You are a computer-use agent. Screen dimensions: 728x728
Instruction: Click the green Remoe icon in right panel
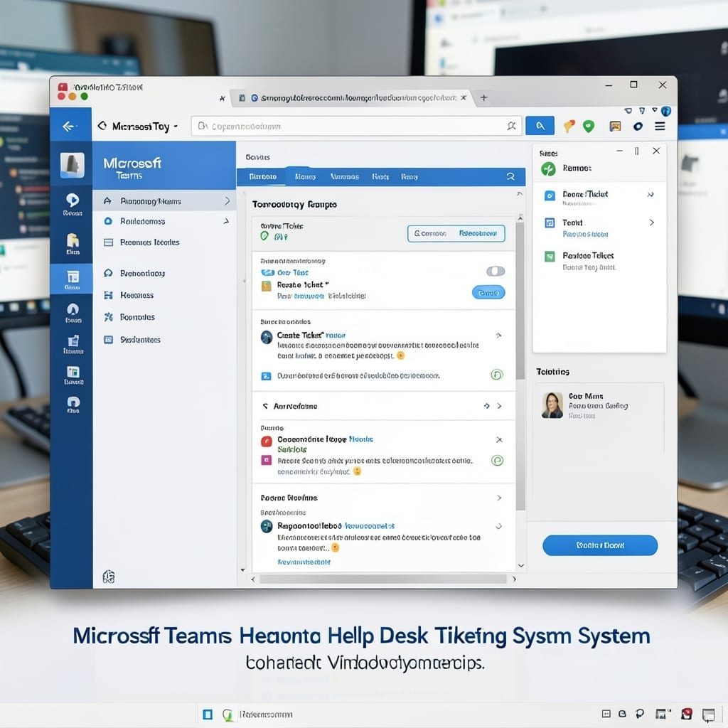coord(548,168)
